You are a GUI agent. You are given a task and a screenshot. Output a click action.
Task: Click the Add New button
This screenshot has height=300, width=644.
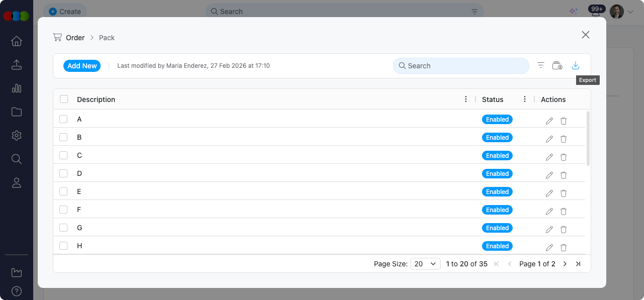pyautogui.click(x=82, y=66)
